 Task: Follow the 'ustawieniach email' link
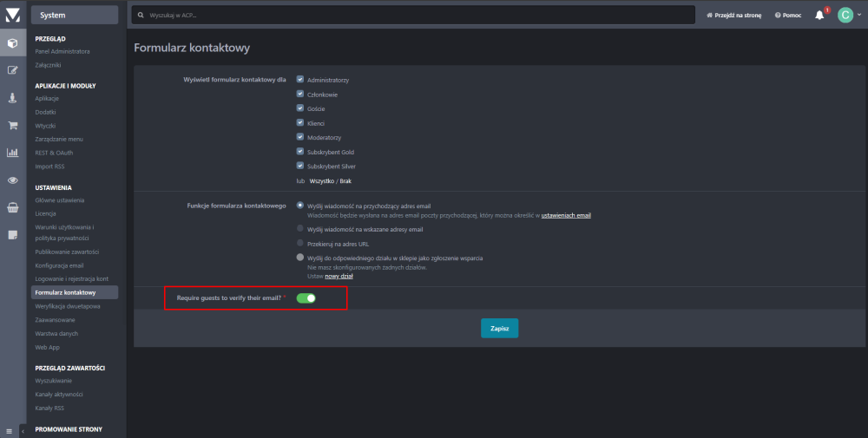[566, 214]
